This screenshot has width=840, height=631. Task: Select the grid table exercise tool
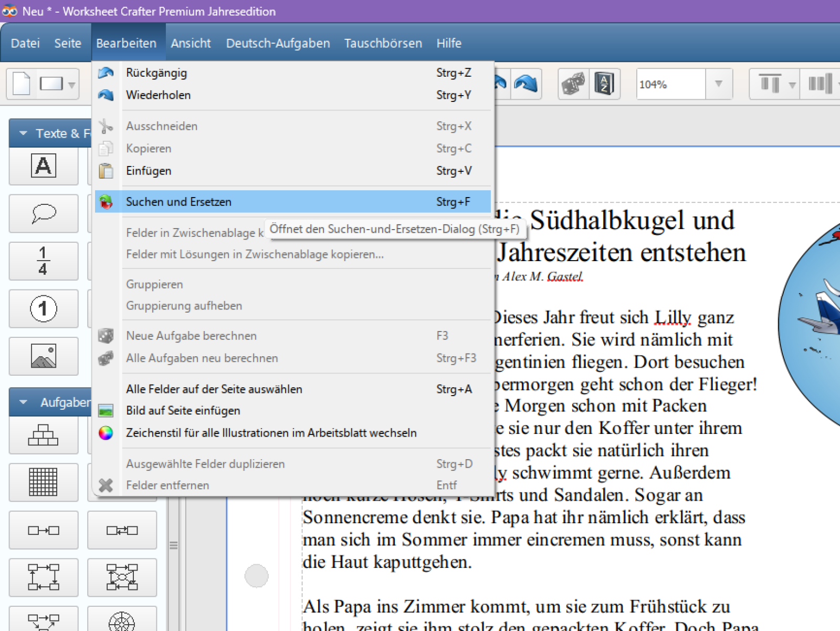pos(44,482)
